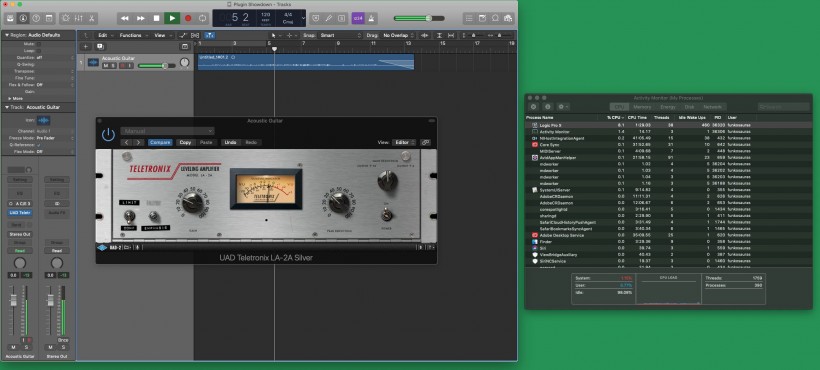
Task: Click the link icon in plugin window header
Action: pyautogui.click(x=425, y=142)
